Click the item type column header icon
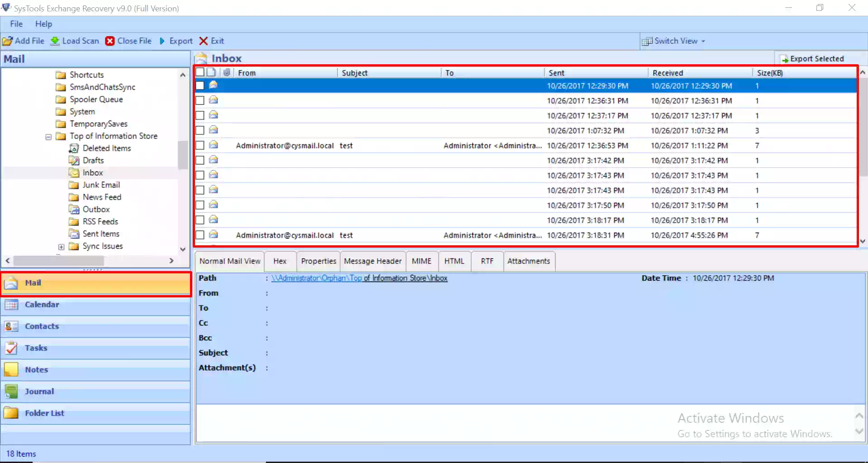868x463 pixels. (x=211, y=72)
